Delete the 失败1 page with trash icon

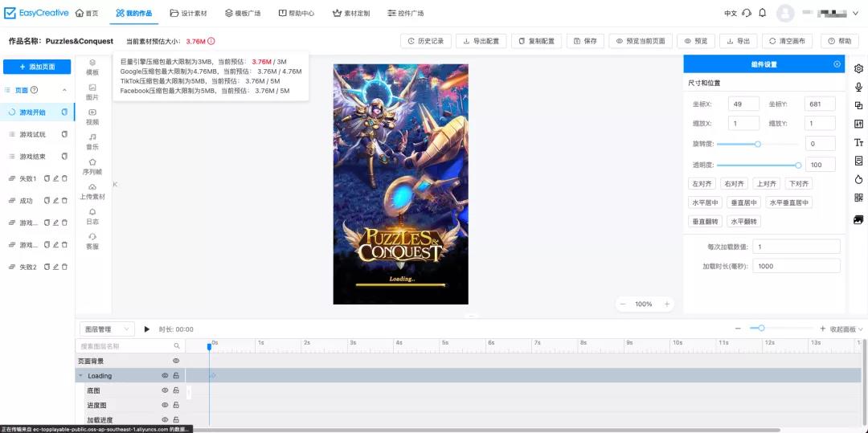pyautogui.click(x=64, y=178)
